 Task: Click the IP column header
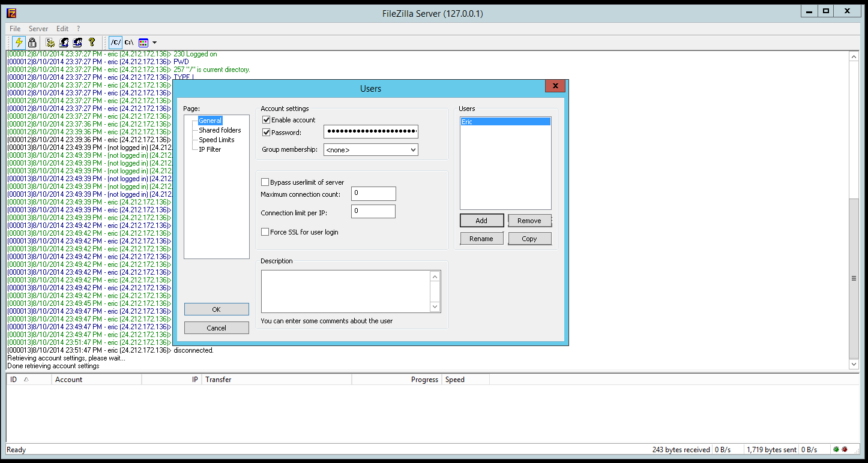171,380
